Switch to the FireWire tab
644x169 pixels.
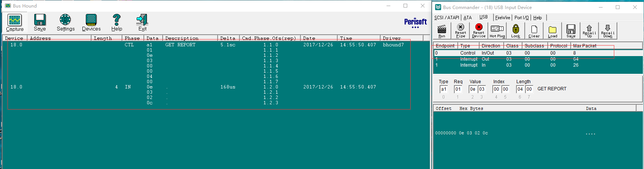[502, 18]
